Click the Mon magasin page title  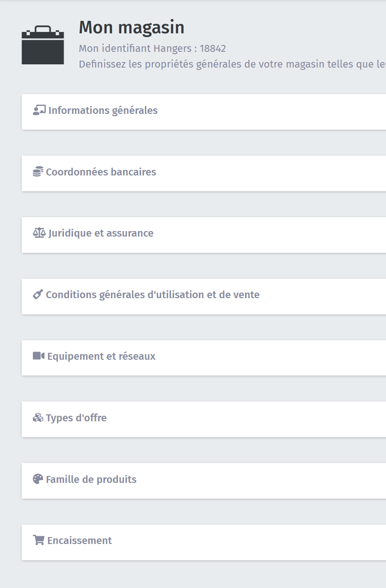[132, 28]
